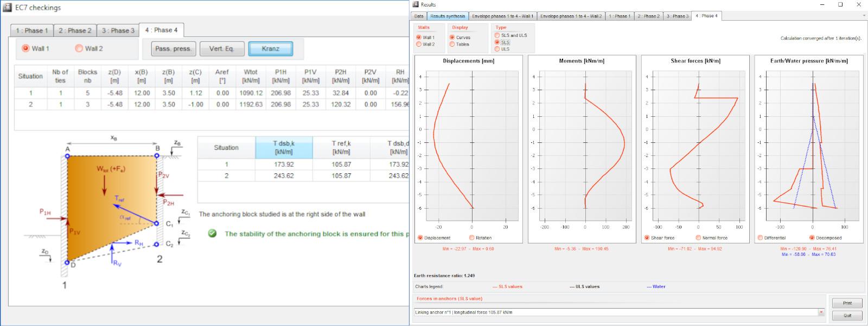Choose Tables display option

pos(452,44)
